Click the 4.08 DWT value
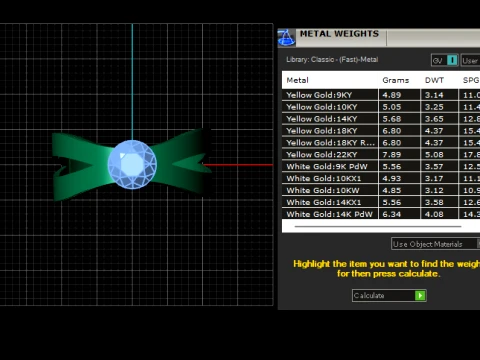 point(434,214)
